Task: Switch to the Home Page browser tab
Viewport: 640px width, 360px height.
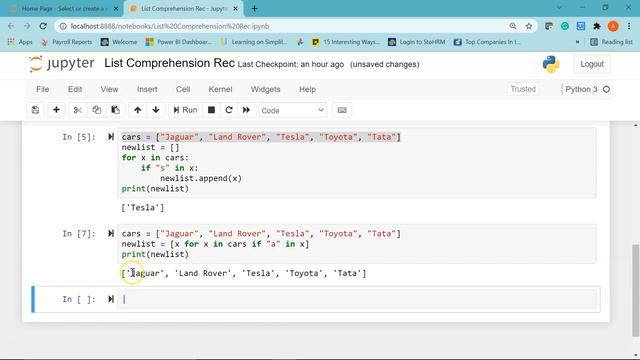Action: 61,9
